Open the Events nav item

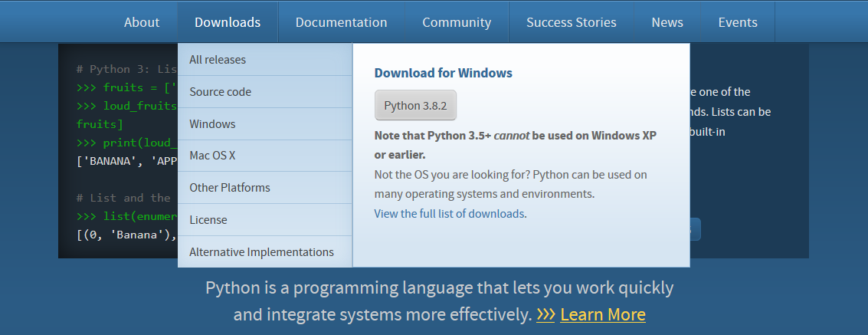[737, 22]
